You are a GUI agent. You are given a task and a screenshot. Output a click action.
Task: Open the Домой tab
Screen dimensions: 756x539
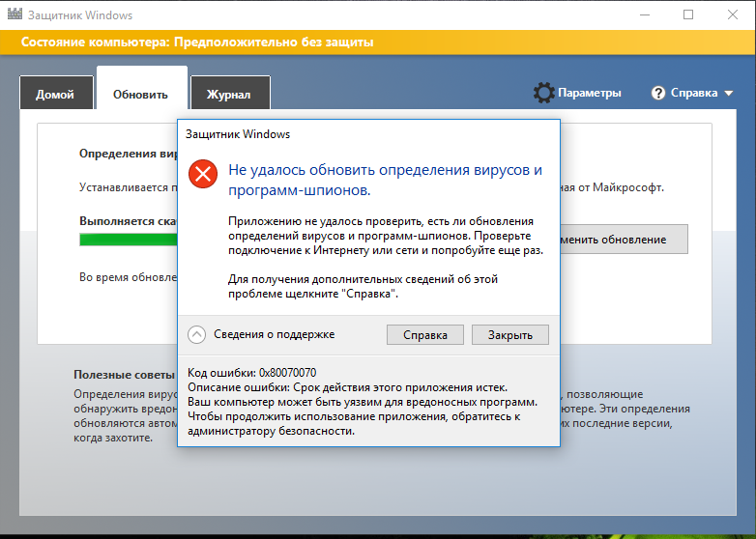[x=56, y=93]
